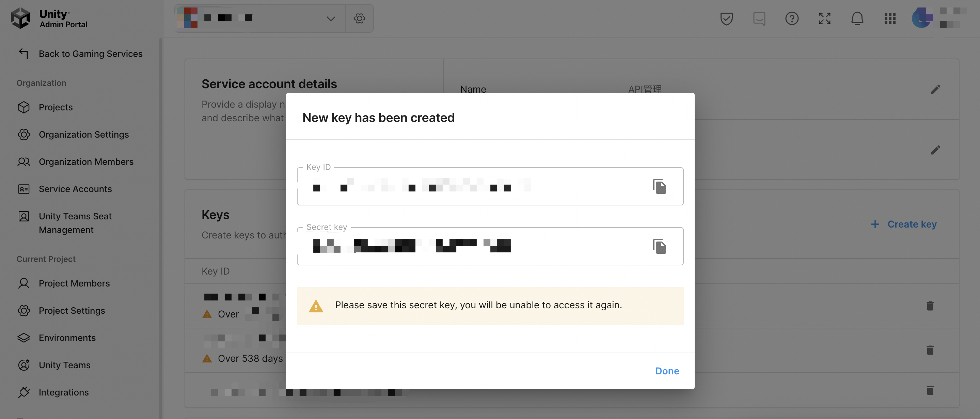Click Done to close the dialog
Image resolution: width=980 pixels, height=419 pixels.
(666, 371)
